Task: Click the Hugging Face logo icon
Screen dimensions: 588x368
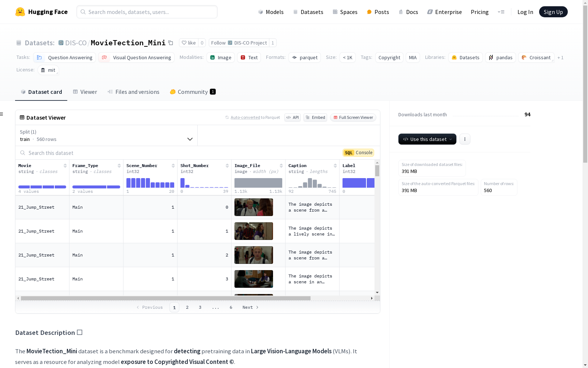Action: (x=20, y=12)
